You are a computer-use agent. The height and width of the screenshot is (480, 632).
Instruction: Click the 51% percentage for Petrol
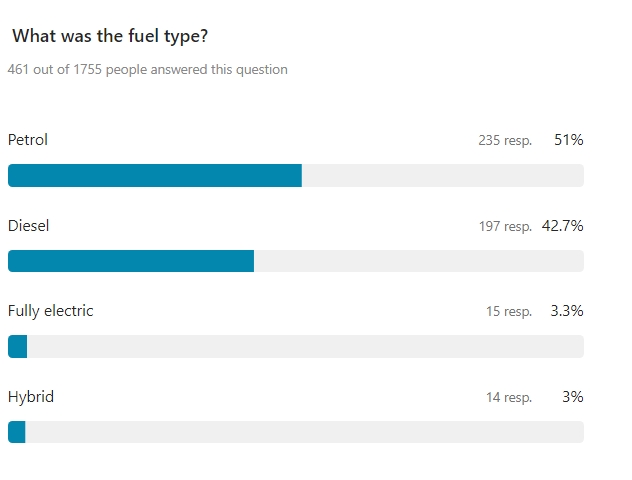[x=569, y=140]
